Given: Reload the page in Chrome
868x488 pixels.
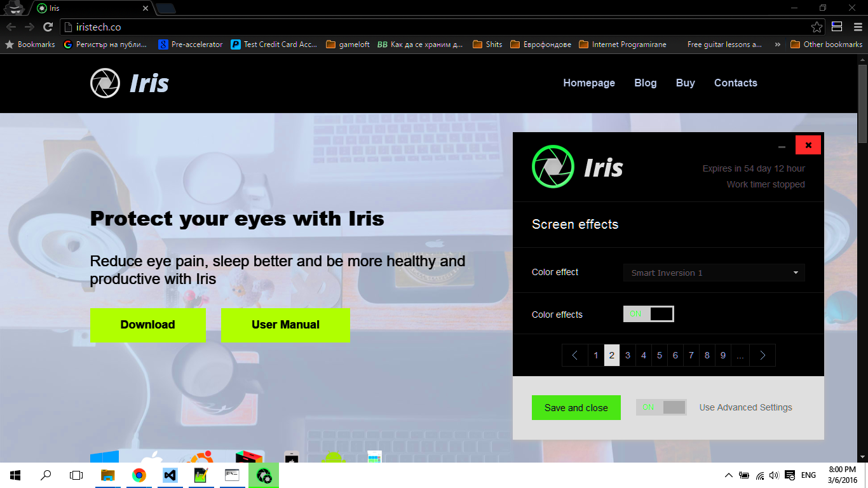Looking at the screenshot, I should click(x=48, y=27).
